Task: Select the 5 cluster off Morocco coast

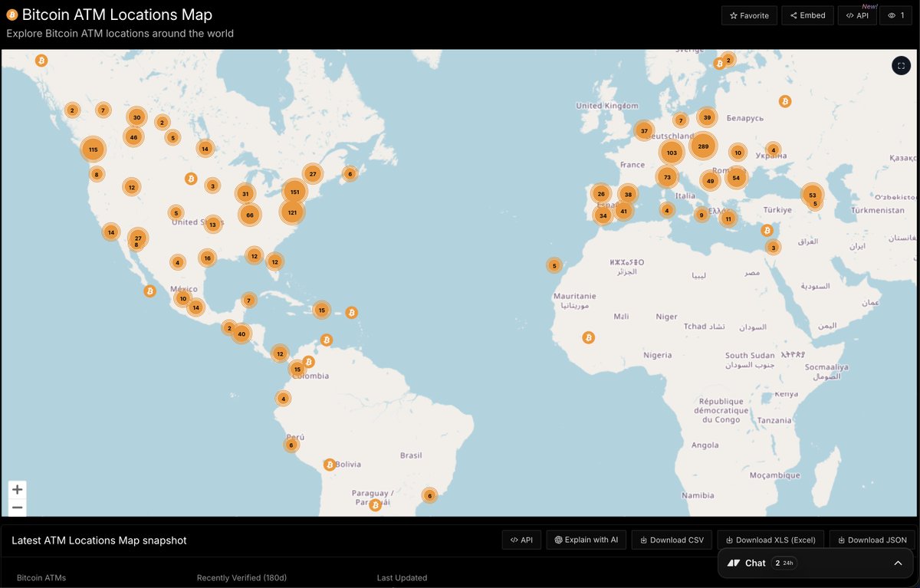Action: [x=554, y=266]
